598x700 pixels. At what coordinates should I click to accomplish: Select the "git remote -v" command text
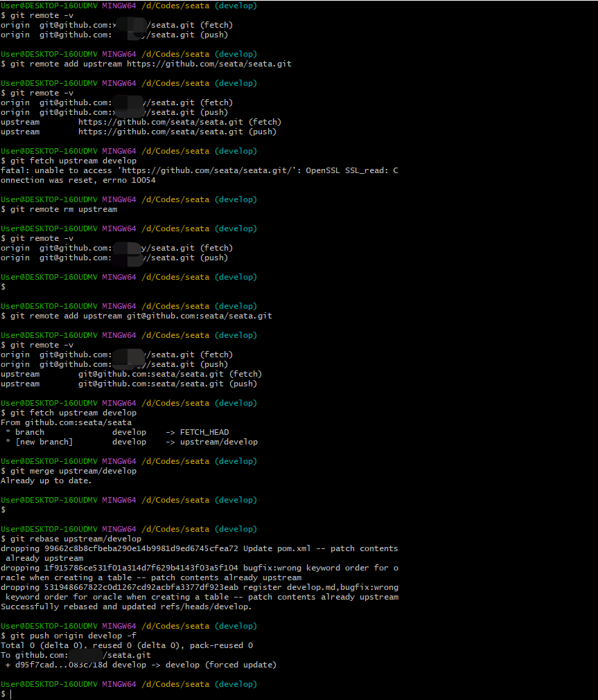click(38, 15)
